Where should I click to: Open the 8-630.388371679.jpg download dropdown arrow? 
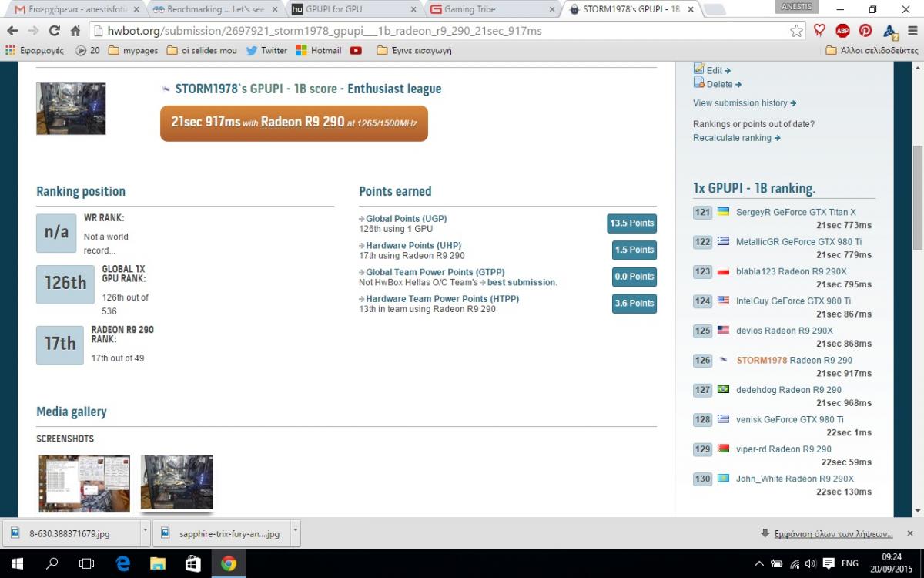pyautogui.click(x=146, y=533)
